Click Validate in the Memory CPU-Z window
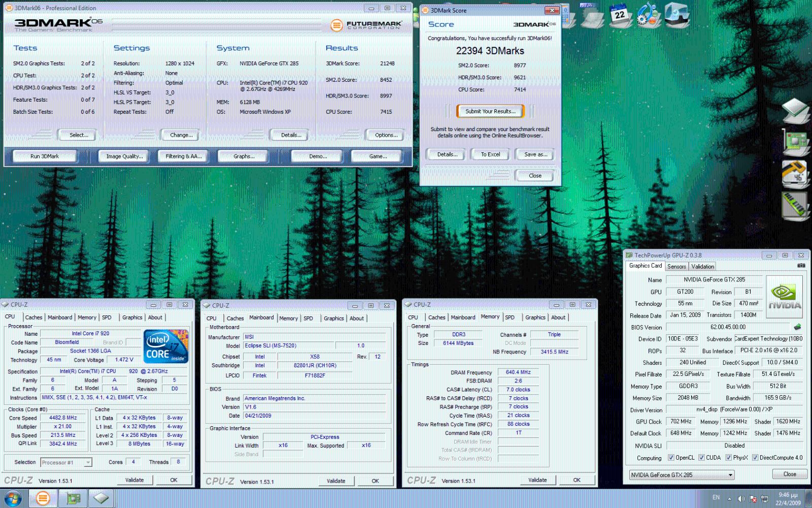The height and width of the screenshot is (508, 812). point(537,480)
